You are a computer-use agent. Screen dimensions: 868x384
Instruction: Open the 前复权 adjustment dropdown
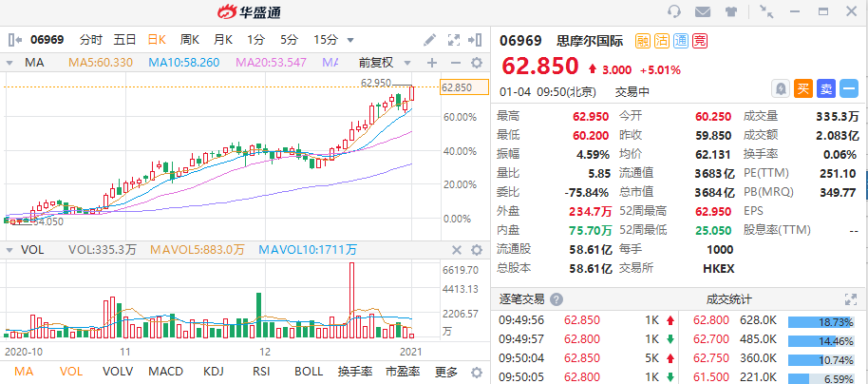[385, 63]
